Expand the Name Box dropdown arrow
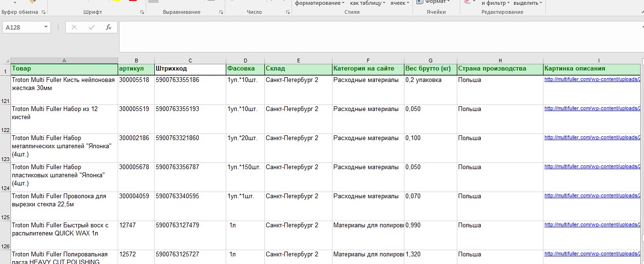Image resolution: width=644 pixels, height=264 pixels. coord(46,27)
